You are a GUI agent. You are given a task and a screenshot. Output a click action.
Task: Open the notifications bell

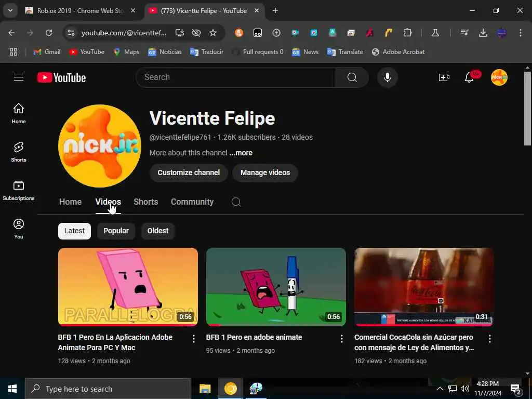click(469, 77)
